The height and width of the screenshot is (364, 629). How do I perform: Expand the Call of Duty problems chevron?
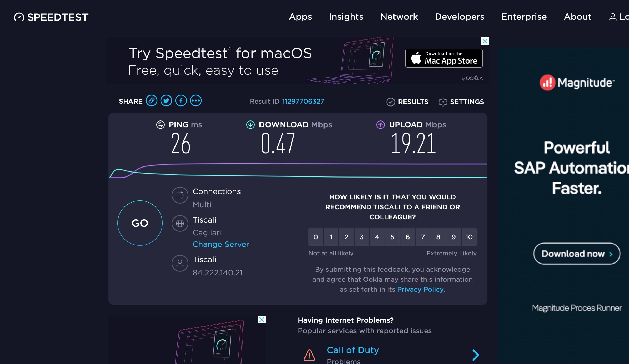476,355
